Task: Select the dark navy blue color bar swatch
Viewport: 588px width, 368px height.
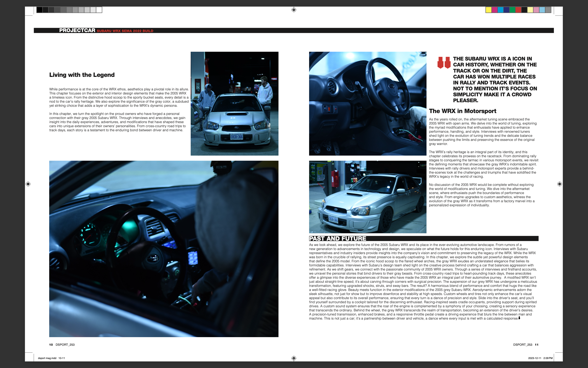Action: (x=506, y=10)
